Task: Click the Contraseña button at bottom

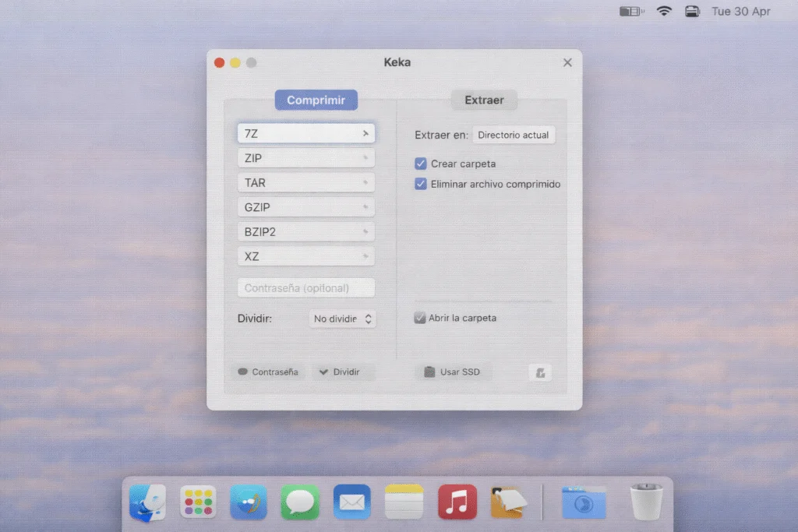Action: click(268, 372)
